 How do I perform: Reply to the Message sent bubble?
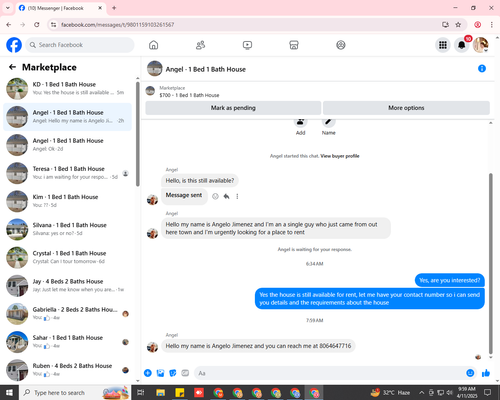(x=226, y=196)
